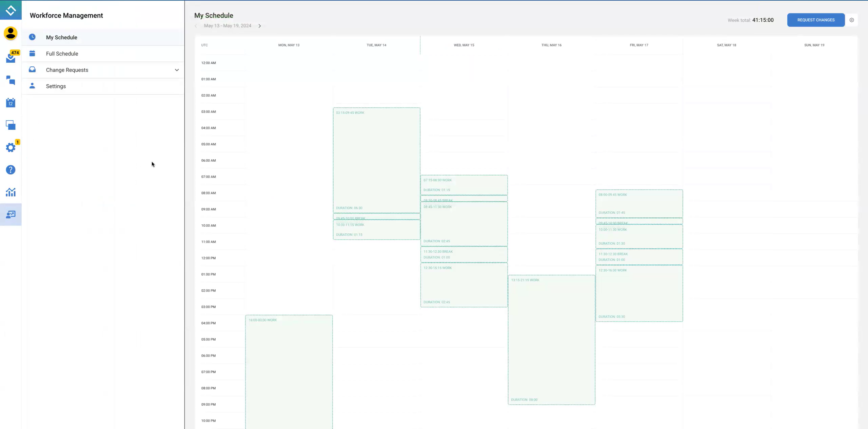Select My Schedule menu item
The height and width of the screenshot is (429, 868).
(61, 37)
